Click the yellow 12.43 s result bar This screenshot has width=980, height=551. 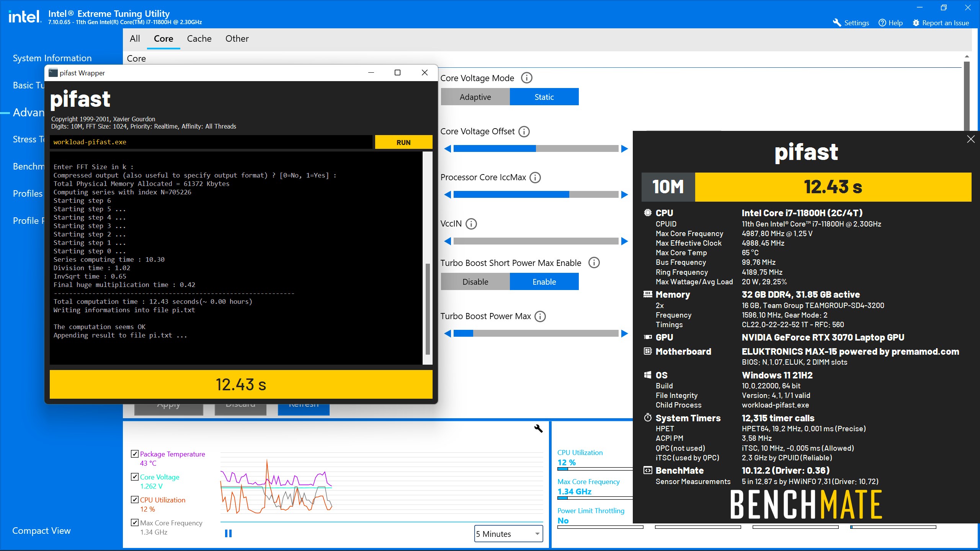click(241, 385)
